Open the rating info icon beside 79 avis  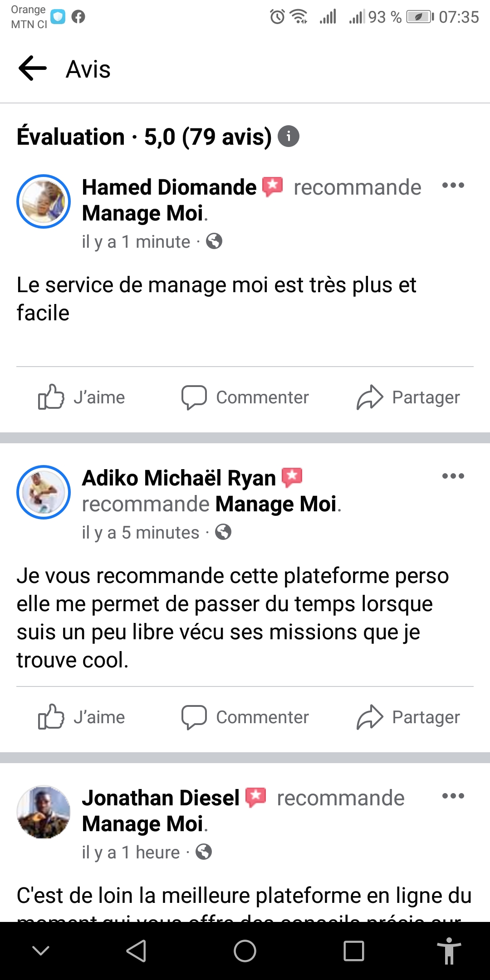tap(288, 136)
